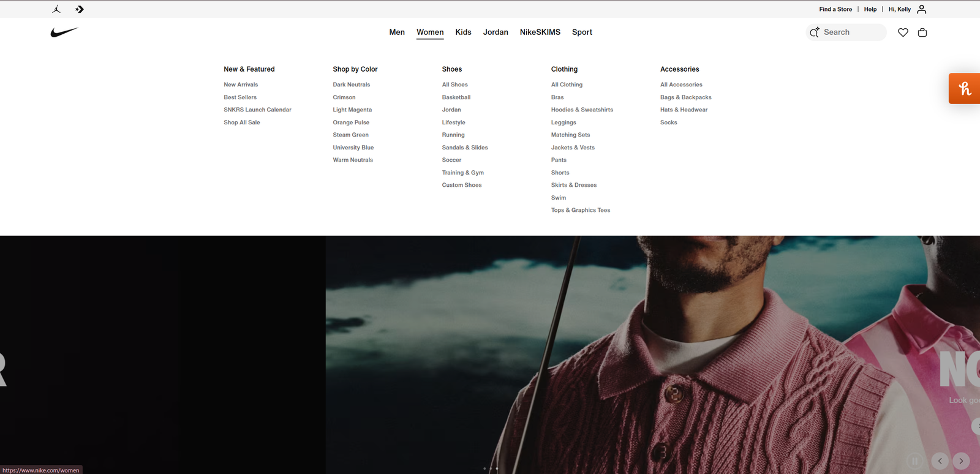Click the Jordan Jumpman logo icon
Screen dimensions: 980x474
pyautogui.click(x=56, y=9)
